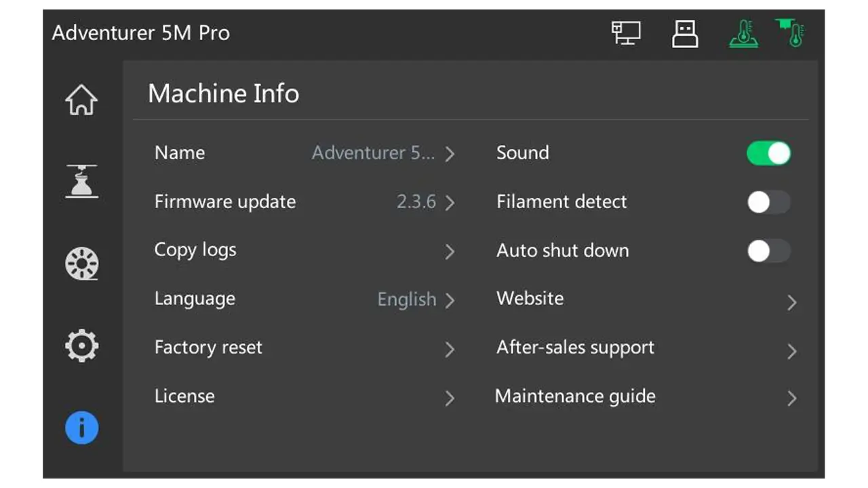Select the Language label
868x488 pixels.
pos(195,299)
